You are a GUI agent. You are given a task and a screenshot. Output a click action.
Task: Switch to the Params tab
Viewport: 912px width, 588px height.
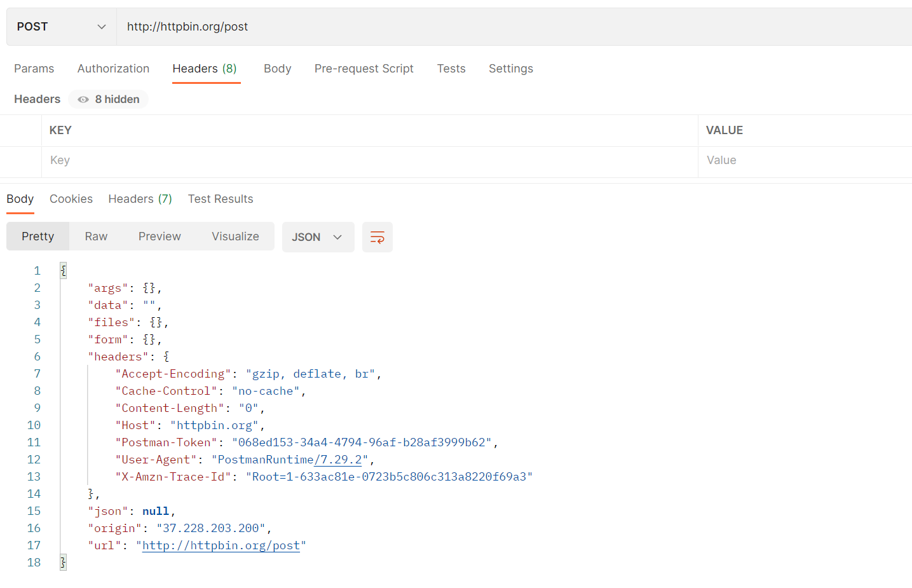click(34, 69)
